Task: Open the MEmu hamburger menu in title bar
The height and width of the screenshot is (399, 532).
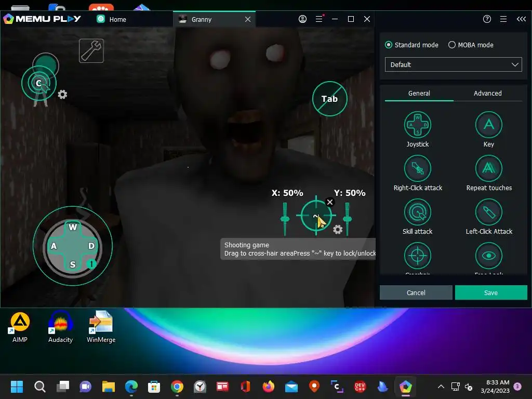Action: coord(319,19)
